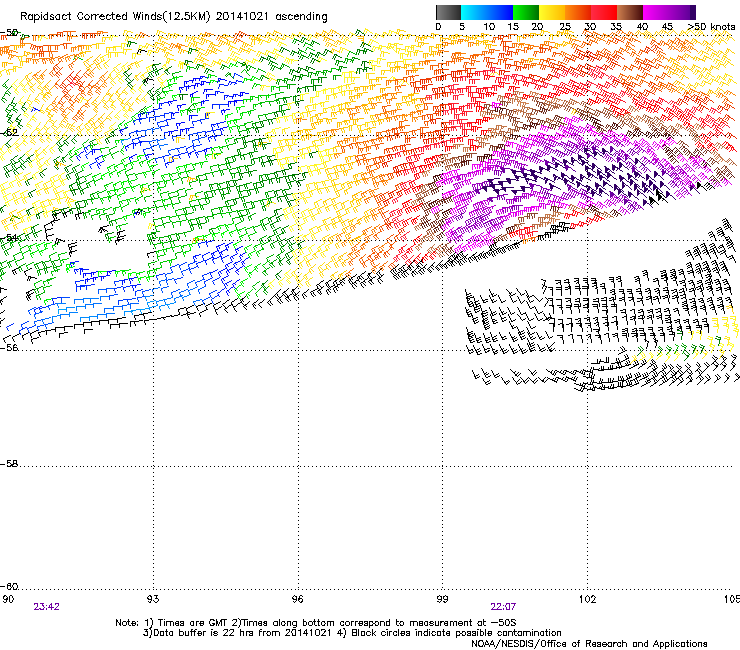
Task: Click the '-56' latitude axis label
Action: pyautogui.click(x=9, y=348)
